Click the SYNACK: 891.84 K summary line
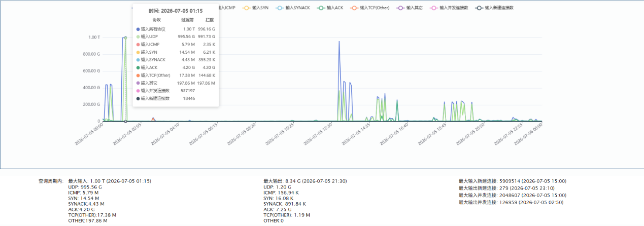Image resolution: width=644 pixels, height=226 pixels. tap(285, 204)
